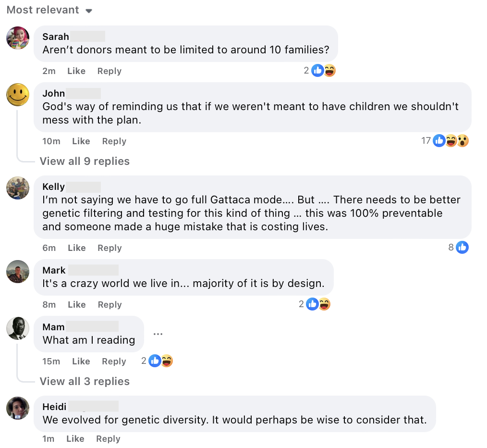The image size is (487, 448).
Task: Like Kelly's Gattaca comment
Action: [x=77, y=248]
